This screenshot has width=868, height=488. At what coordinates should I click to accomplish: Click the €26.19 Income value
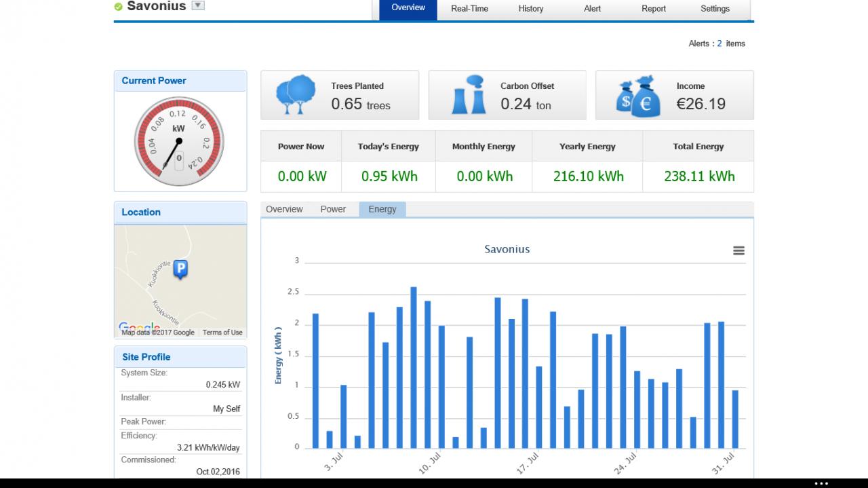point(701,104)
